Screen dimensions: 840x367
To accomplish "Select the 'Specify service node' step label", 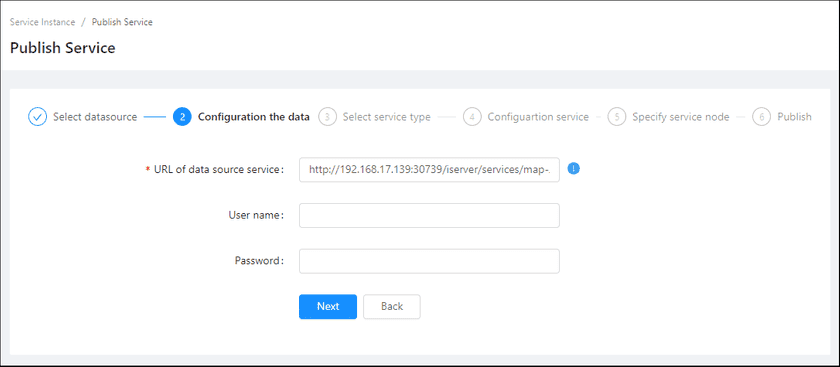I will (680, 117).
